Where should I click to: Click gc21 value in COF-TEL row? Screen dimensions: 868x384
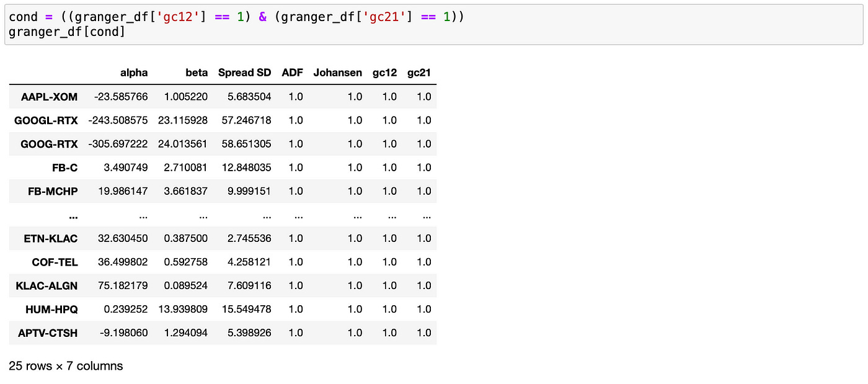pos(424,262)
